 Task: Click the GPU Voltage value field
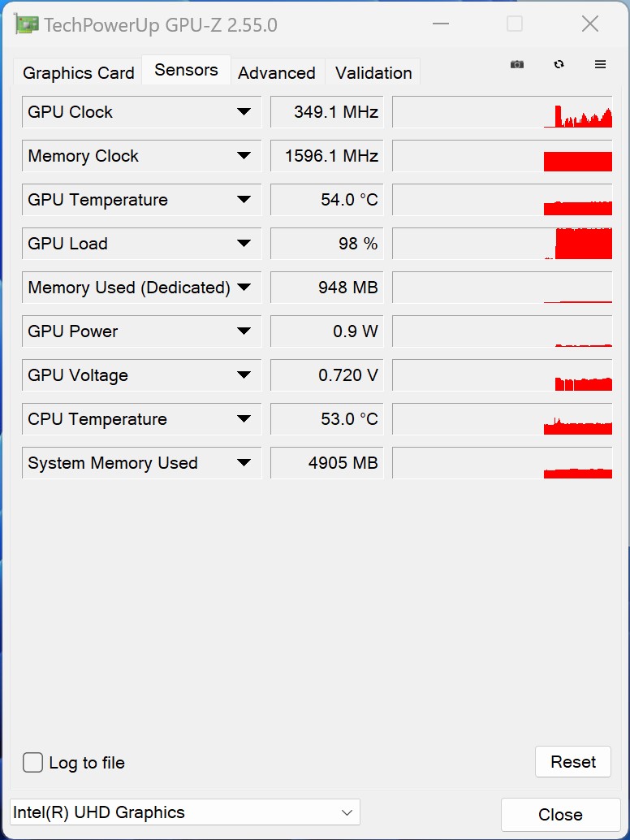pyautogui.click(x=326, y=375)
